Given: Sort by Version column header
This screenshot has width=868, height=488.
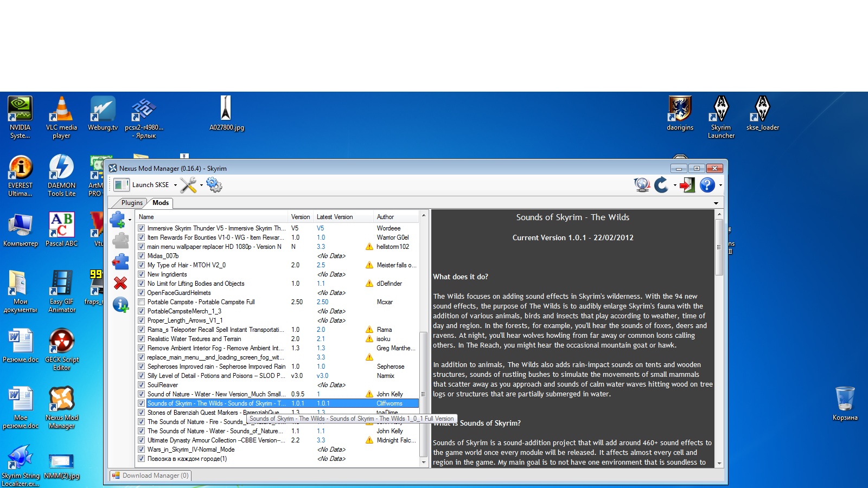Looking at the screenshot, I should [x=301, y=217].
